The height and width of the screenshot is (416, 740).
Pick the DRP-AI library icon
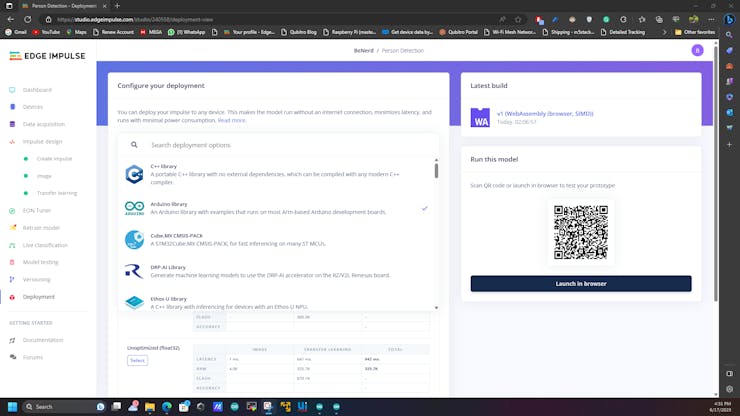point(134,271)
